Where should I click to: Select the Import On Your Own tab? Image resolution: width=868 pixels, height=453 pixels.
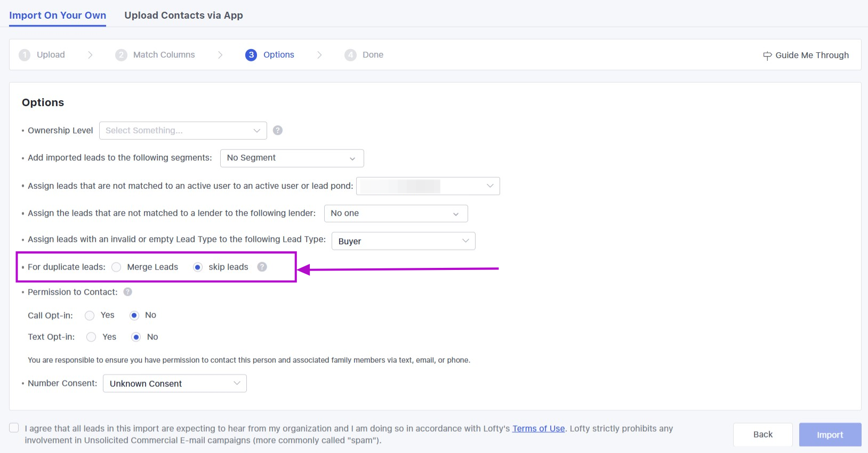[58, 15]
